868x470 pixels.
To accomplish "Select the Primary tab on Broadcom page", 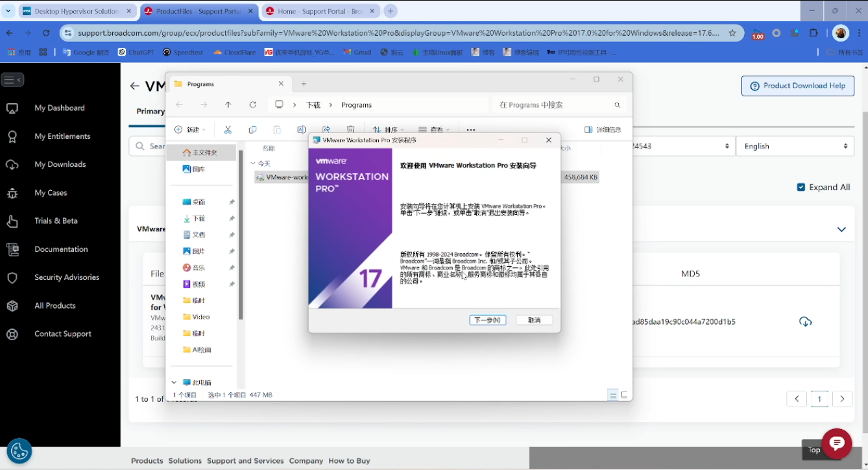I will [x=151, y=111].
